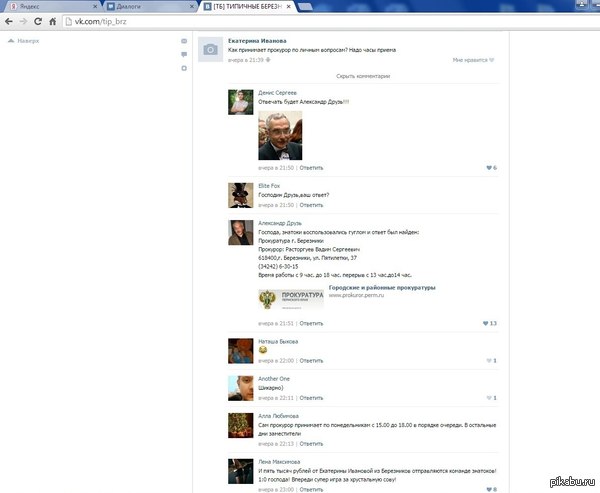Reload the page with the refresh icon
The image size is (600, 493).
pos(38,21)
